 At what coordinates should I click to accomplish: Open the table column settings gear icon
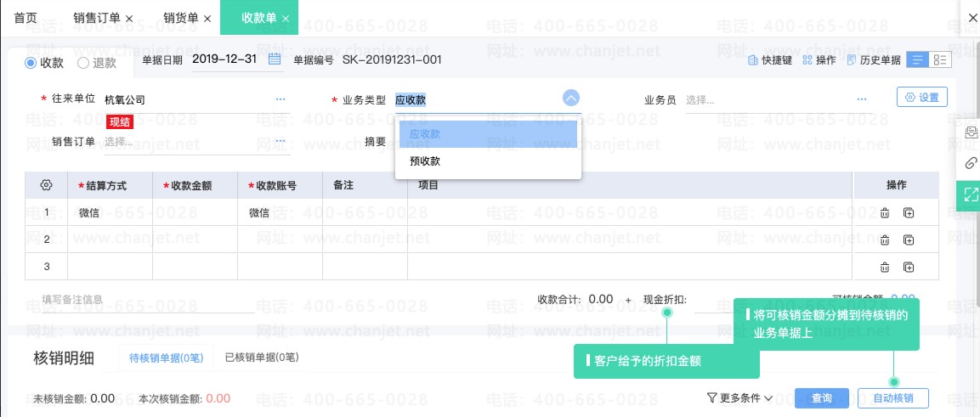pyautogui.click(x=46, y=185)
